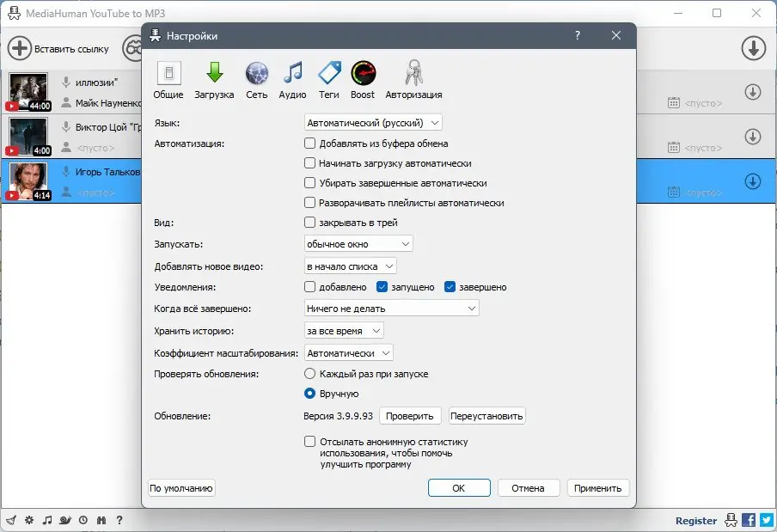Open the Авторизация tab
777x532 pixels.
(x=413, y=80)
